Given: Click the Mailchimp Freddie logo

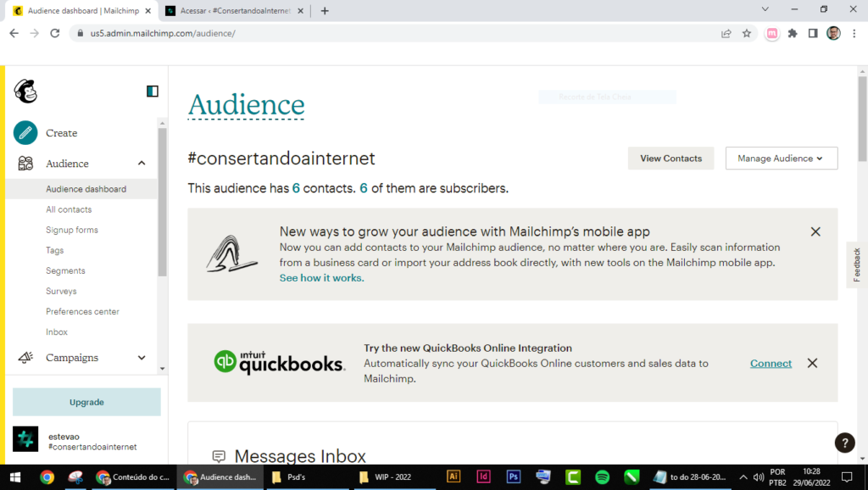Looking at the screenshot, I should [25, 92].
